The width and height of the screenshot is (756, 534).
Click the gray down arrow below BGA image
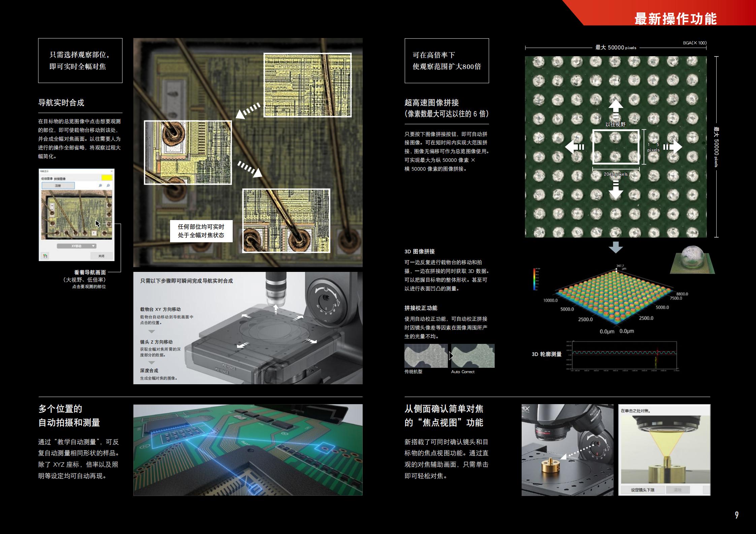(616, 248)
